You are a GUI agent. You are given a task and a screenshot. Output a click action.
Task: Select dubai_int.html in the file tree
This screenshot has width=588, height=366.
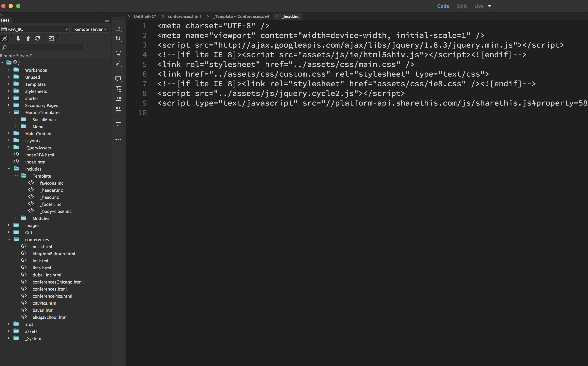pos(47,275)
